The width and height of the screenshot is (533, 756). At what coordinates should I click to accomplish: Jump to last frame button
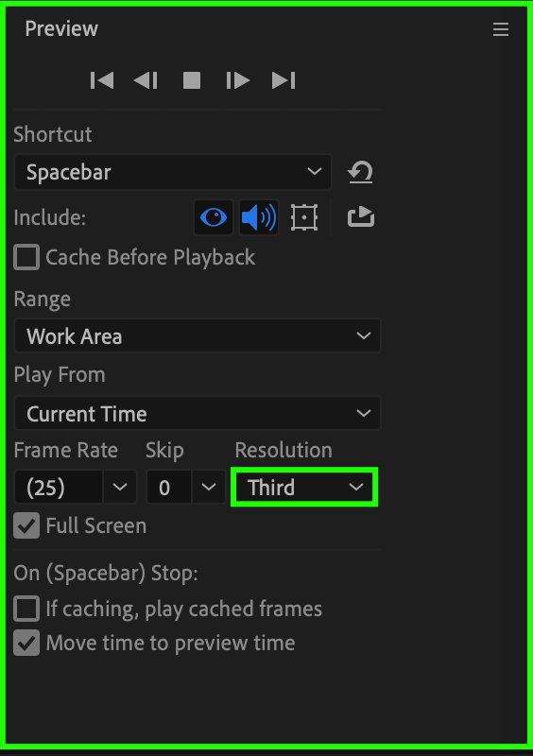[284, 80]
